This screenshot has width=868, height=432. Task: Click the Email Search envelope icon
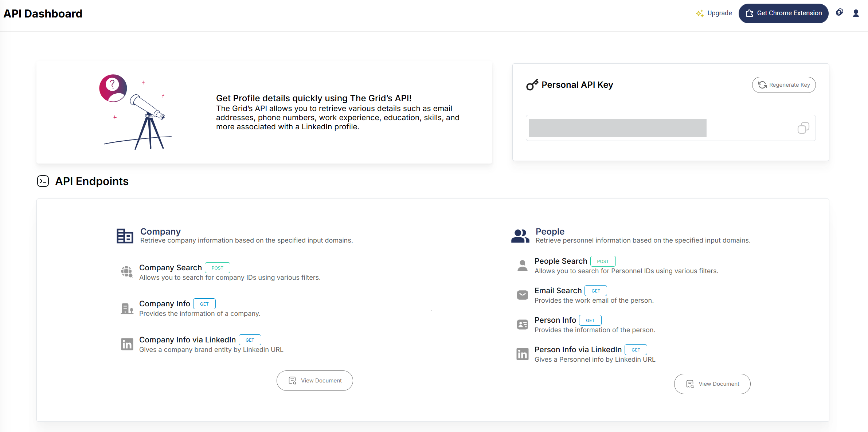(x=522, y=295)
